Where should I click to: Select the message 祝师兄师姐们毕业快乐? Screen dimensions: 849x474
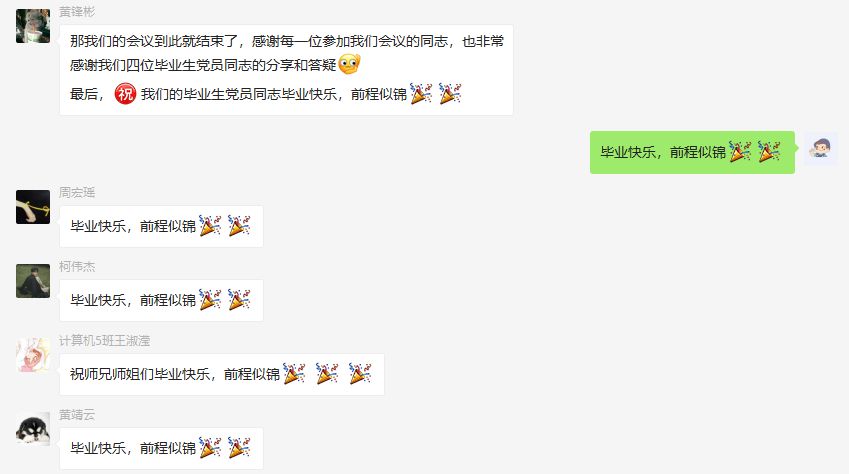[x=222, y=374]
